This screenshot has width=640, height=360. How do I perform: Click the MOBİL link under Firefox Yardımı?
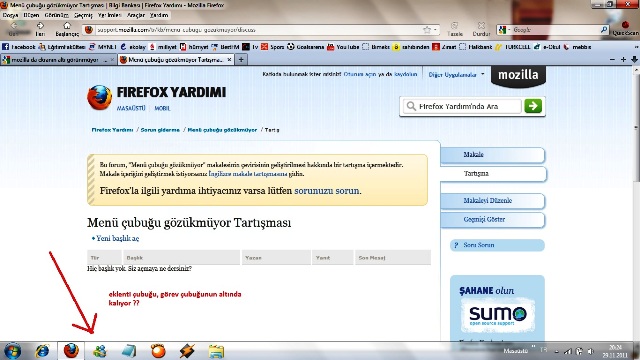162,108
